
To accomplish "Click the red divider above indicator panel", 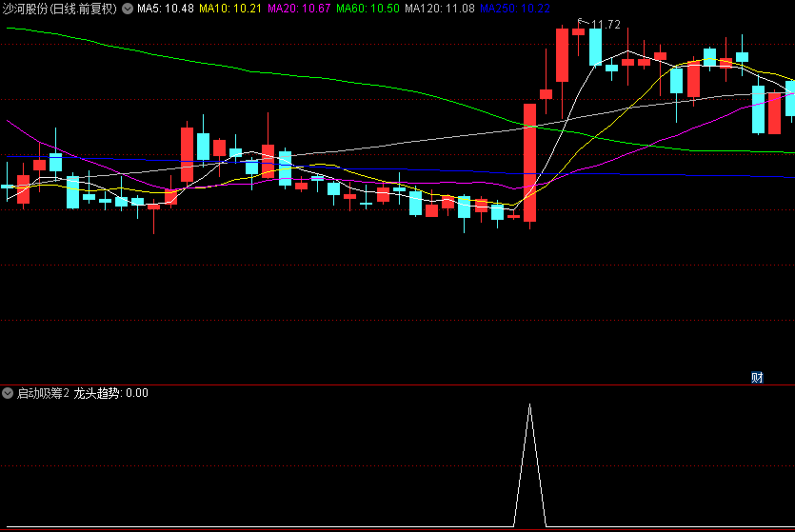I will click(x=397, y=384).
